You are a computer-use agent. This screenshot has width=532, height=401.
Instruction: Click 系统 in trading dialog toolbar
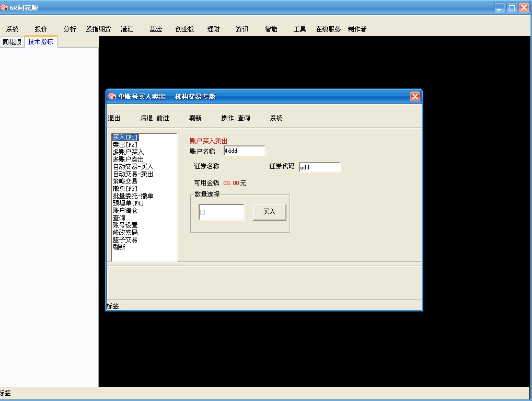click(x=276, y=118)
